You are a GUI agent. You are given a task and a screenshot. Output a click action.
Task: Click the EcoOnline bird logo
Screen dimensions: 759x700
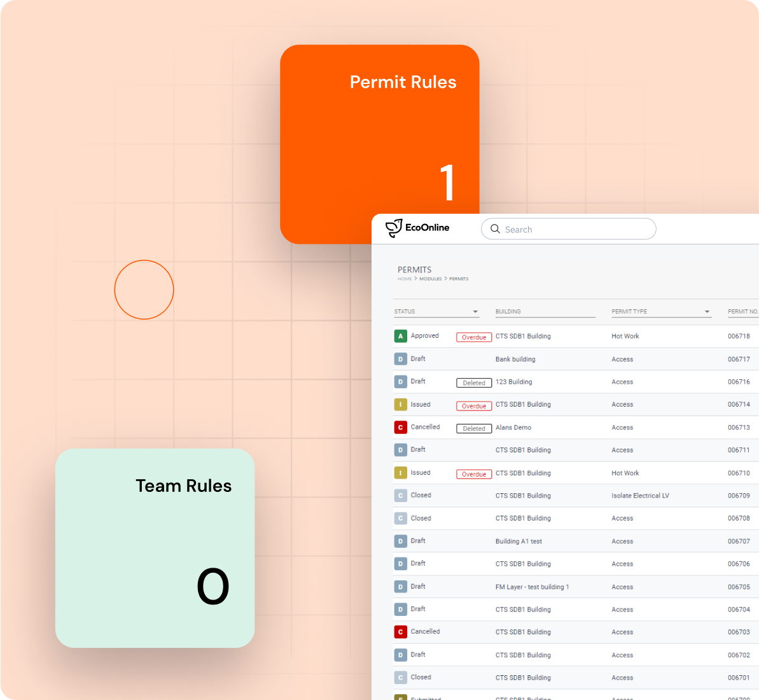[x=394, y=228]
